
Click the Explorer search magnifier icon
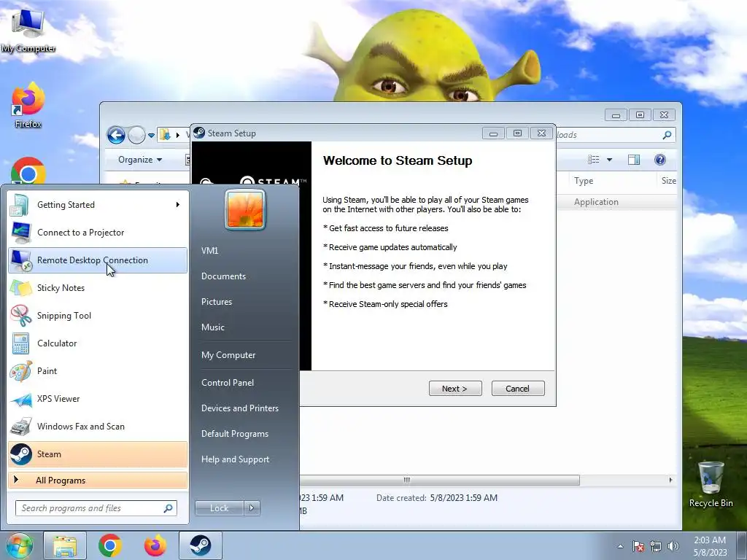[667, 135]
